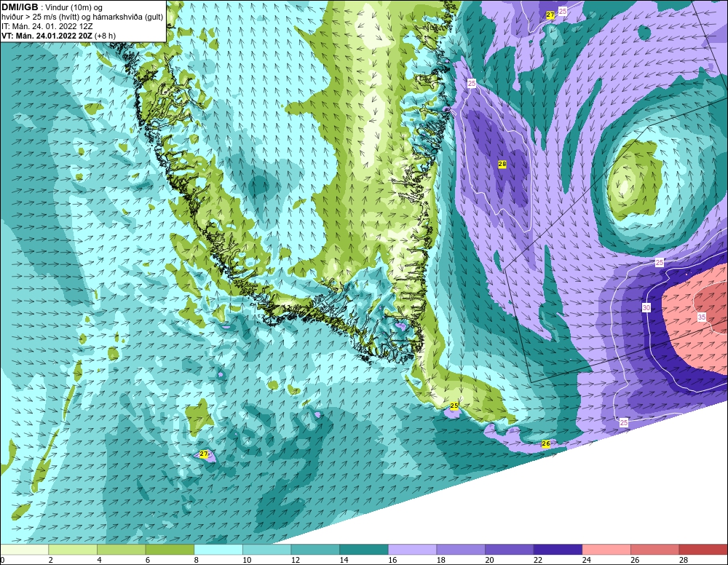Click the 2–4 m/s light green legend swatch

point(72,550)
